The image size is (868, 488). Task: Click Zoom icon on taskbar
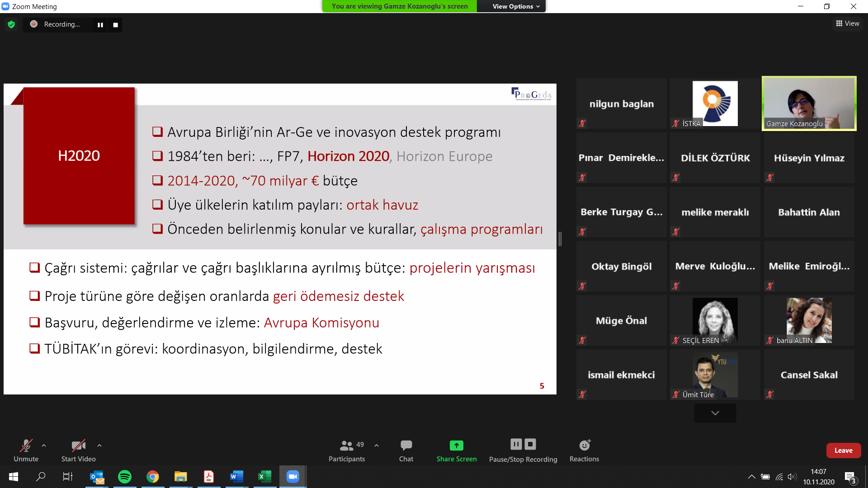pyautogui.click(x=293, y=477)
